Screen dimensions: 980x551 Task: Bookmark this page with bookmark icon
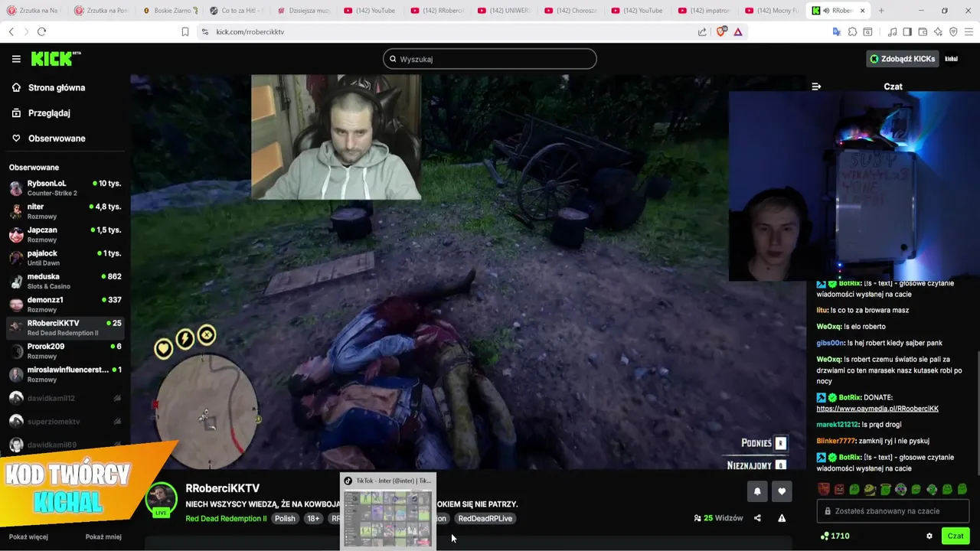[x=185, y=31]
